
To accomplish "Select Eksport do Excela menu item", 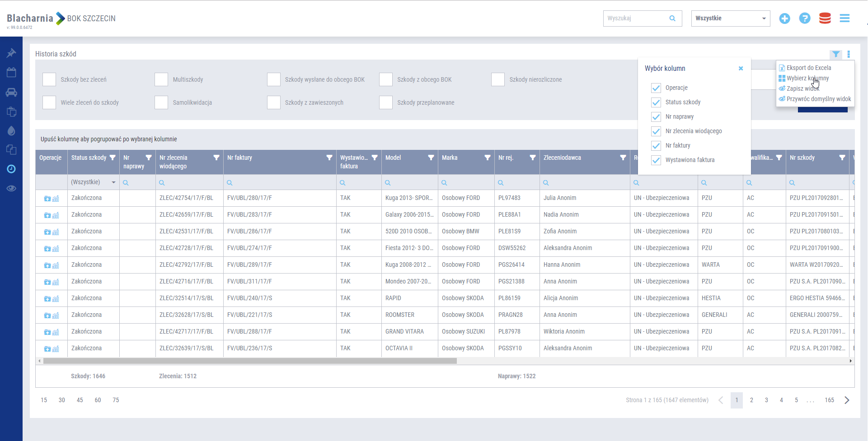I will (808, 68).
